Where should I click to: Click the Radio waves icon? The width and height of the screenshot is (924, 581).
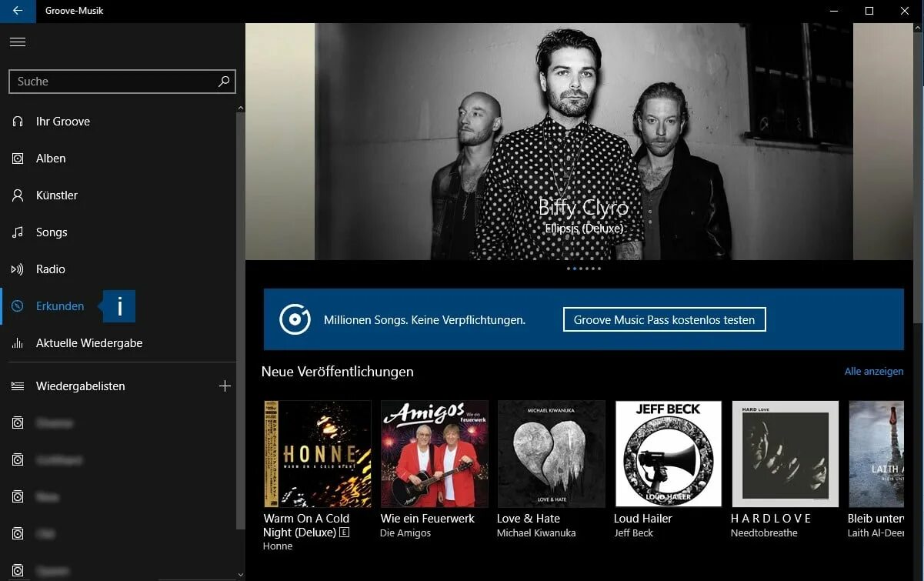[x=18, y=269]
